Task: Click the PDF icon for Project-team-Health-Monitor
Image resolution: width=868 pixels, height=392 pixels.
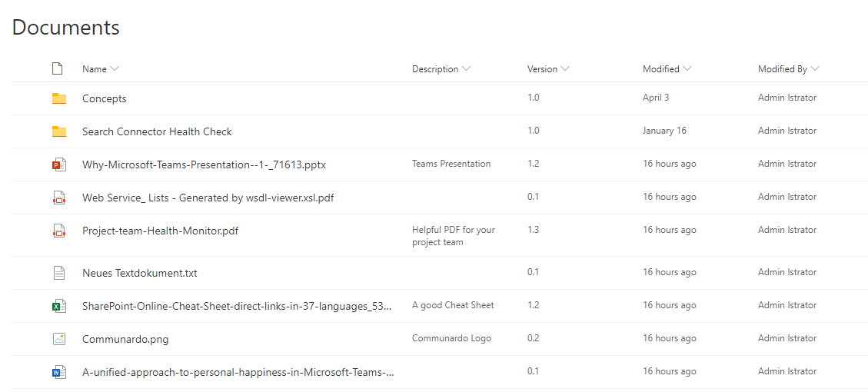Action: point(59,231)
